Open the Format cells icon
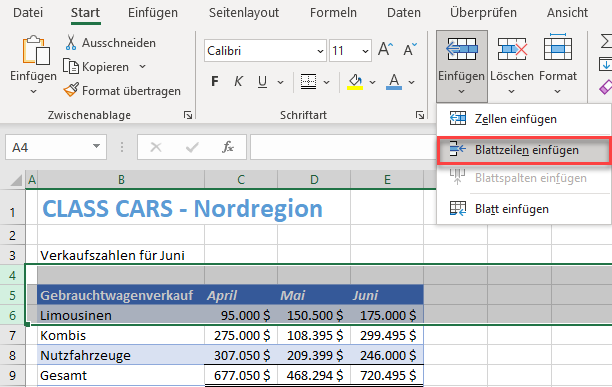 point(558,48)
